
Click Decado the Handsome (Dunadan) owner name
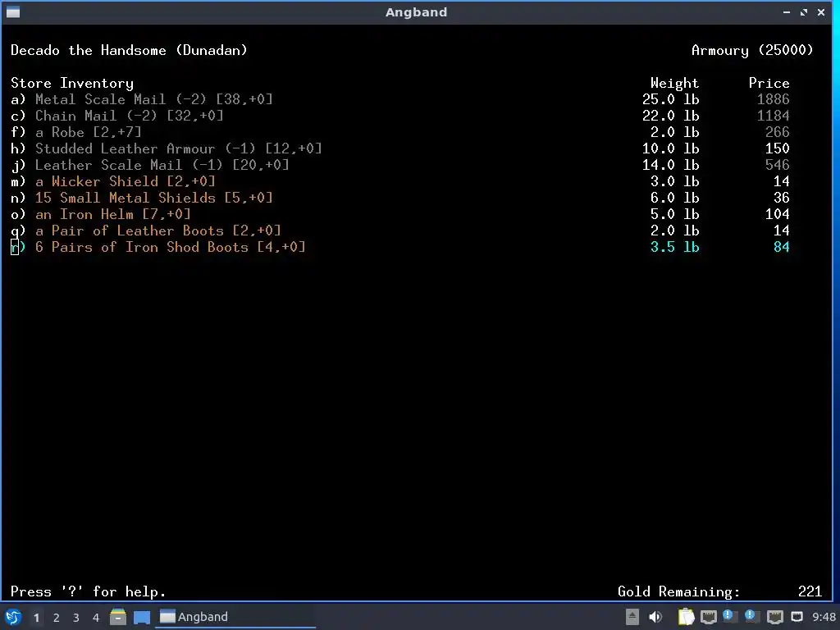tap(129, 50)
